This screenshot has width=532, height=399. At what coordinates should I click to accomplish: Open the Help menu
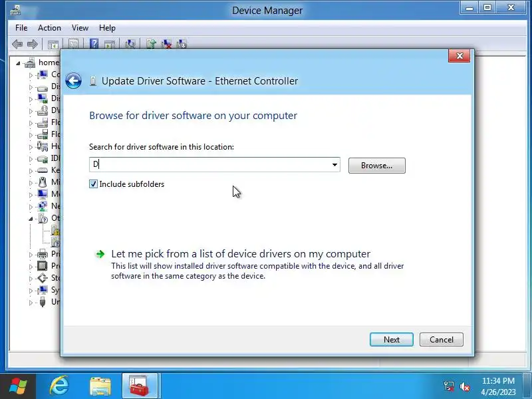(107, 28)
